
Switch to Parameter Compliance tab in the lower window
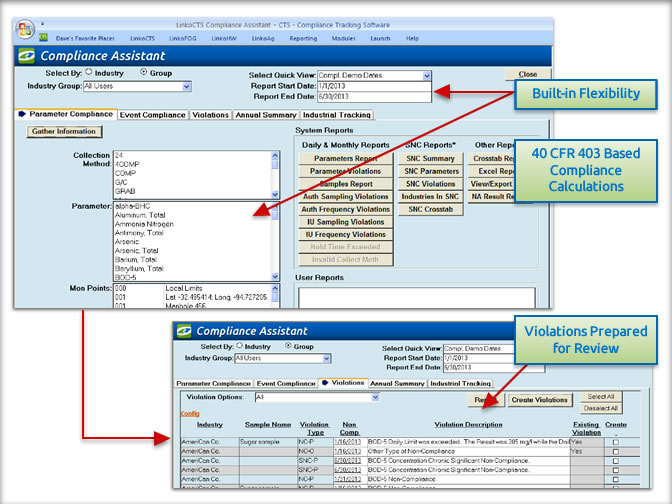(213, 383)
